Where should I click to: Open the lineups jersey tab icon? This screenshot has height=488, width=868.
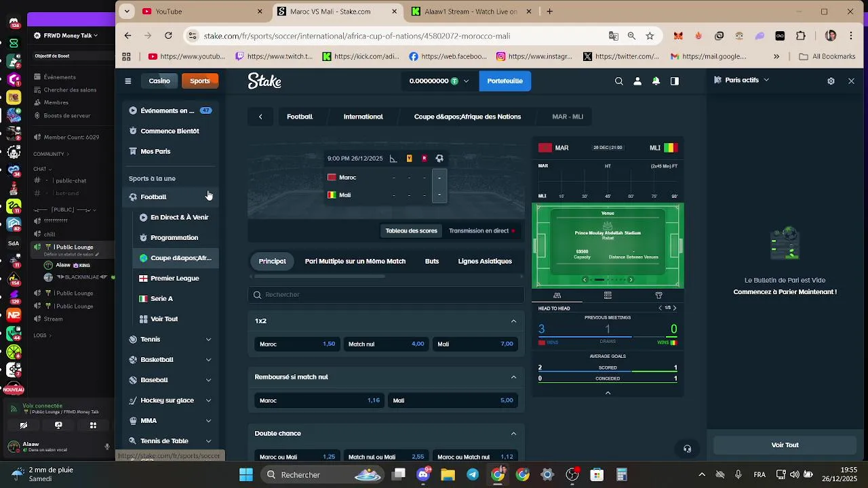tap(658, 296)
